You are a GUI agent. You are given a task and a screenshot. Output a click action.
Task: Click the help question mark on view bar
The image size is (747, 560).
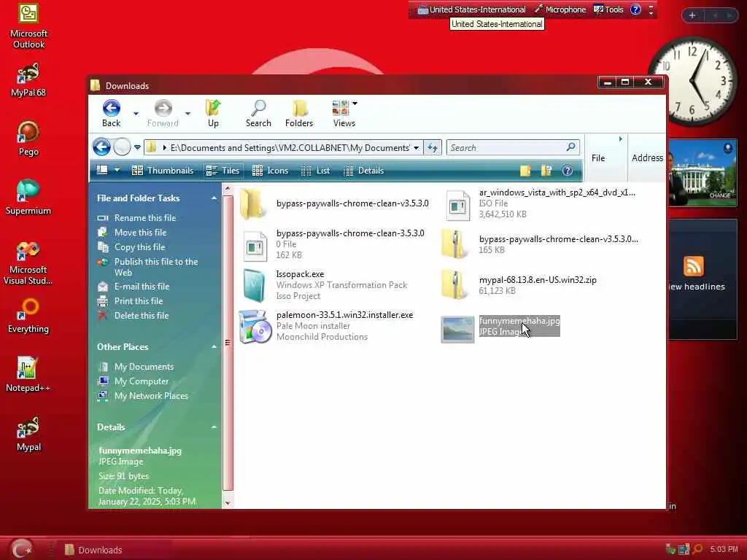(x=567, y=171)
